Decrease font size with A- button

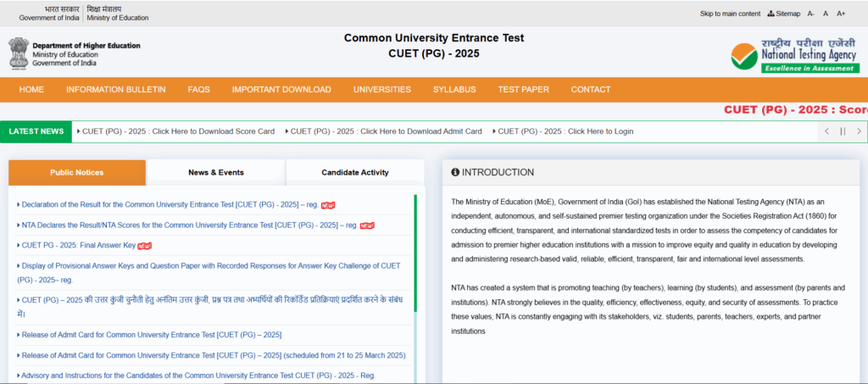click(x=810, y=14)
